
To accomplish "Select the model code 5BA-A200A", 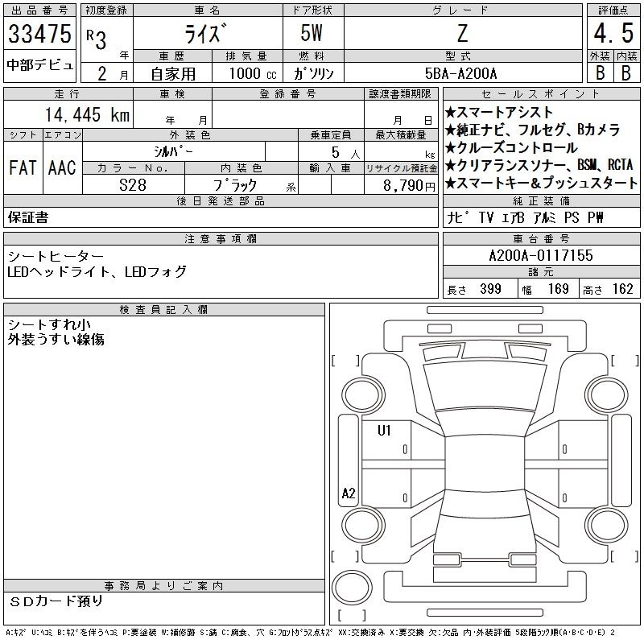I will tap(461, 72).
